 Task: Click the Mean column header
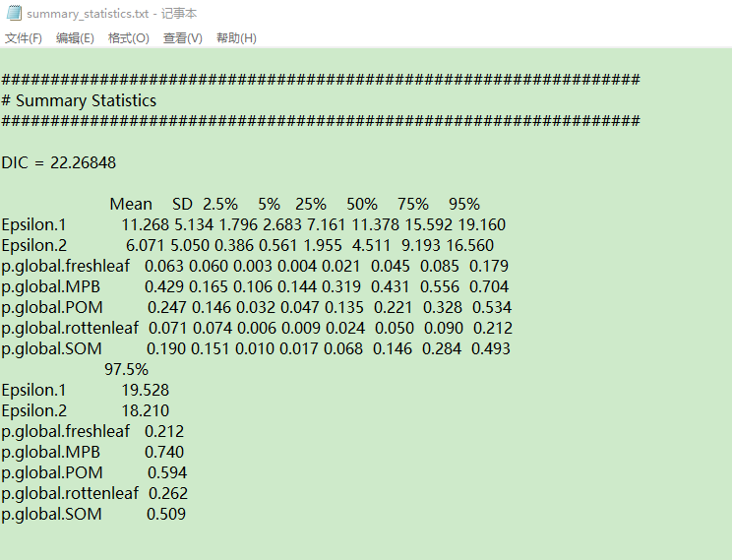pos(131,204)
